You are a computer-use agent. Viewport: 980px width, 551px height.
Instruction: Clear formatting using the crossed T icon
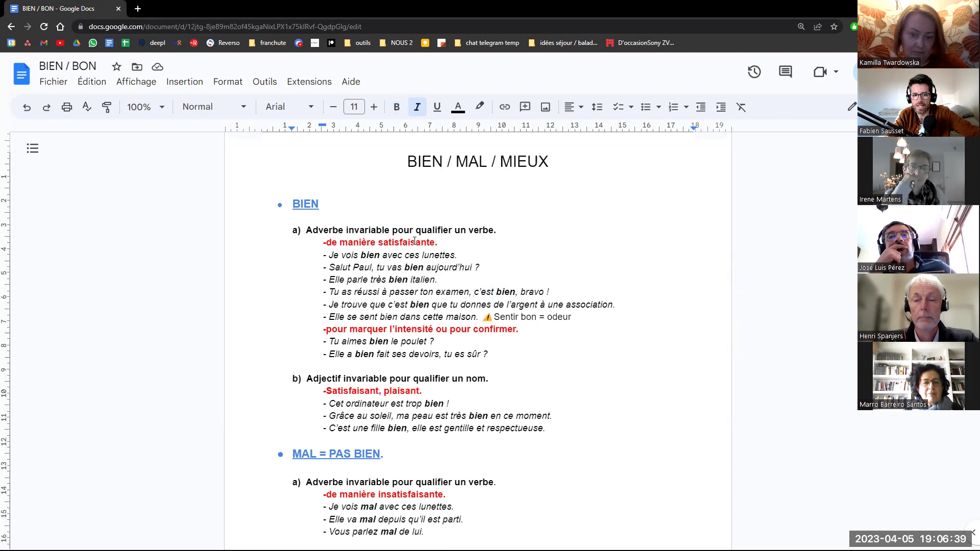coord(741,107)
